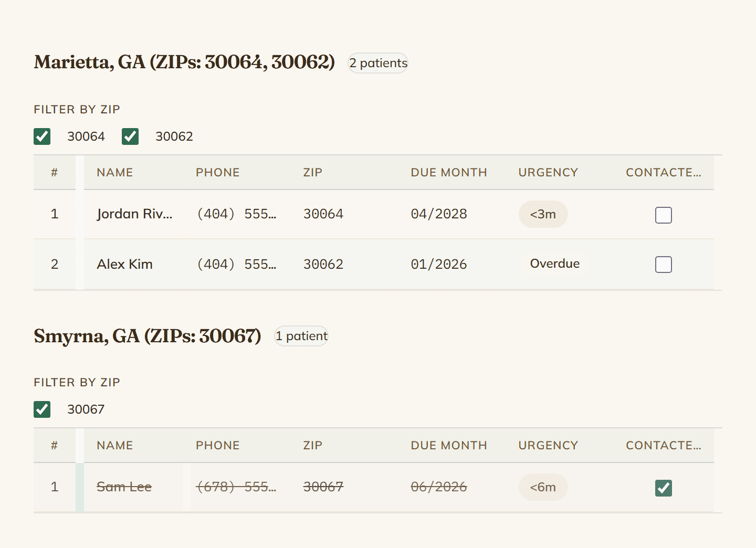Sort Smyrna table by DUE MONTH header
This screenshot has width=756, height=548.
449,446
